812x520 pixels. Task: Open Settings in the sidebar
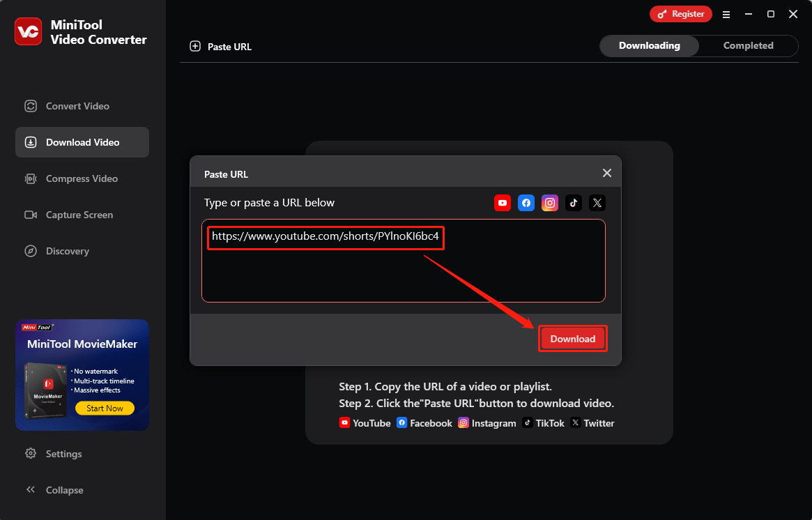pos(54,454)
